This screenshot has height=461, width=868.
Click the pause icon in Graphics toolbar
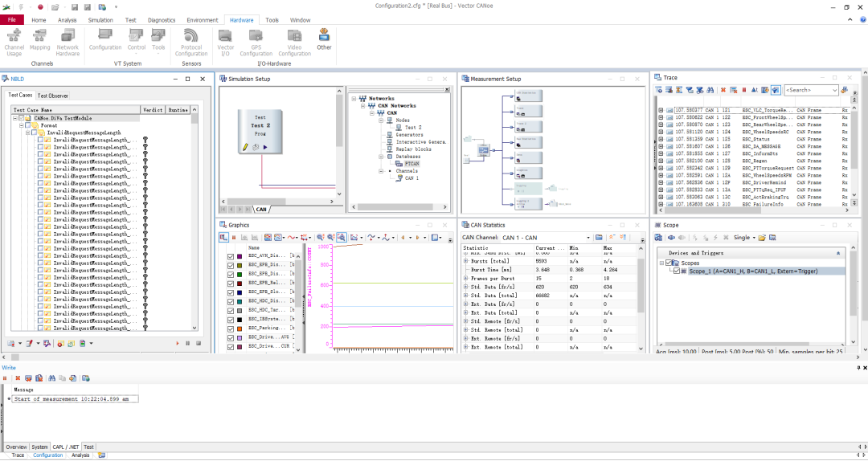click(x=234, y=238)
